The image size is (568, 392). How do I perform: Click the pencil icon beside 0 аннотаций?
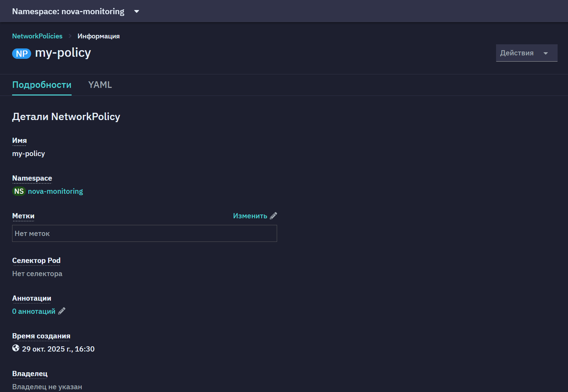(x=62, y=311)
